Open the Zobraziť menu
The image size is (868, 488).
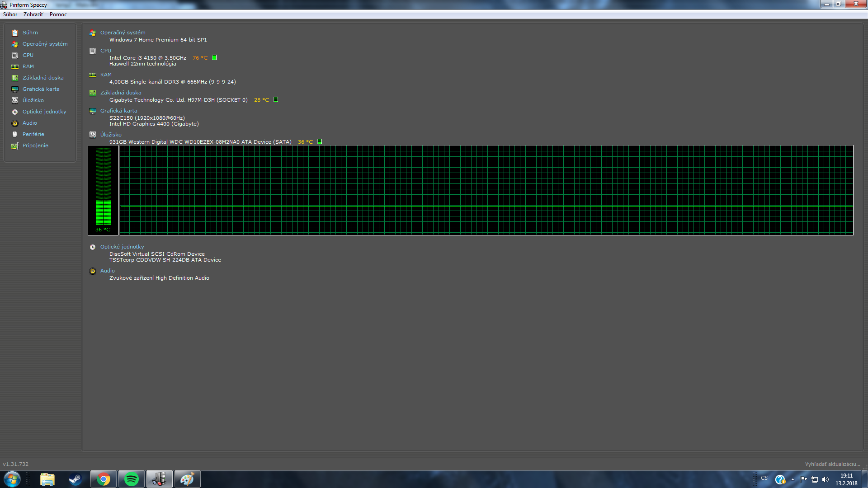point(33,14)
